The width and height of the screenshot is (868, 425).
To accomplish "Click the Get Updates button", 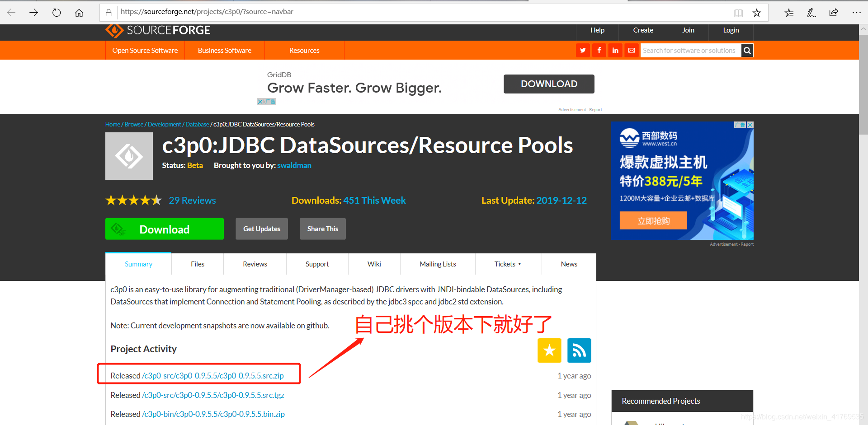I will tap(262, 229).
